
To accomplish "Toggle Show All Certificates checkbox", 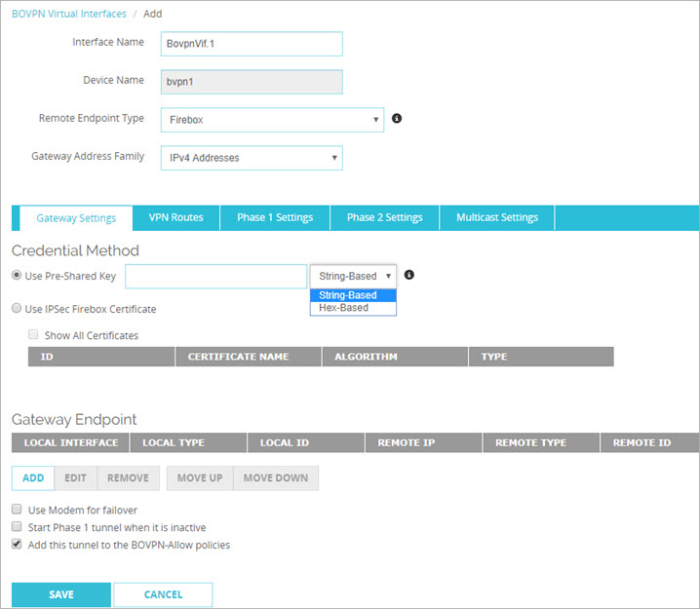I will 34,335.
